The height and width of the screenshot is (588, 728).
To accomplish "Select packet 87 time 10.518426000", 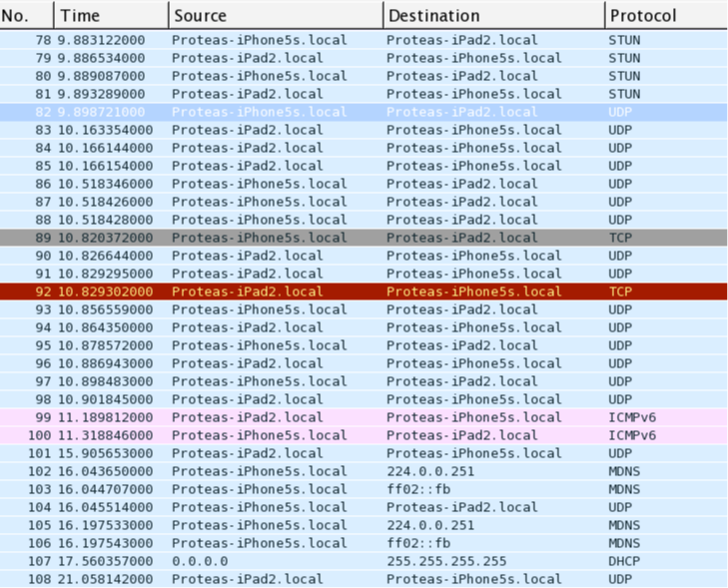I will 106,202.
